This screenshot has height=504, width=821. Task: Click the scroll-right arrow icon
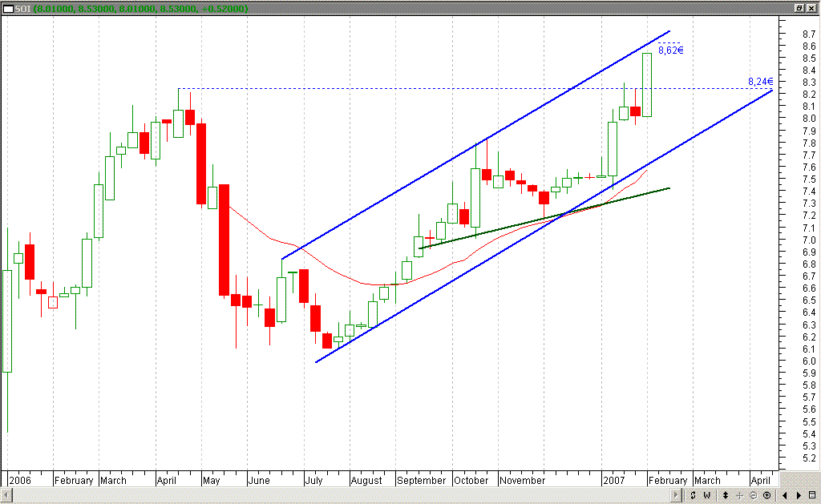798,495
